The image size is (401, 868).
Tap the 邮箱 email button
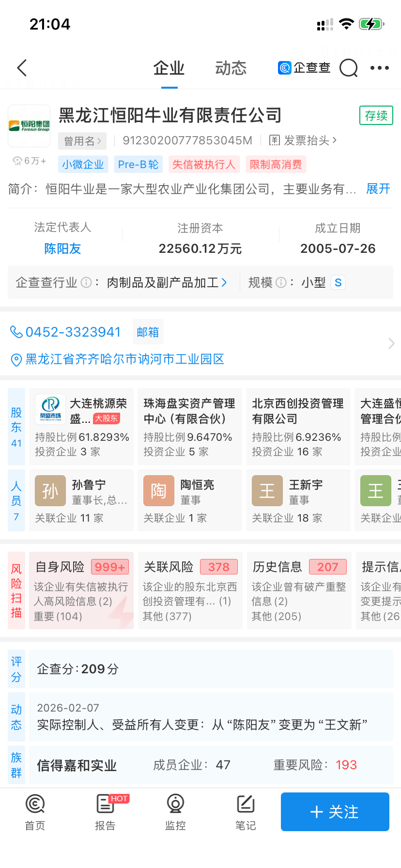pos(148,332)
